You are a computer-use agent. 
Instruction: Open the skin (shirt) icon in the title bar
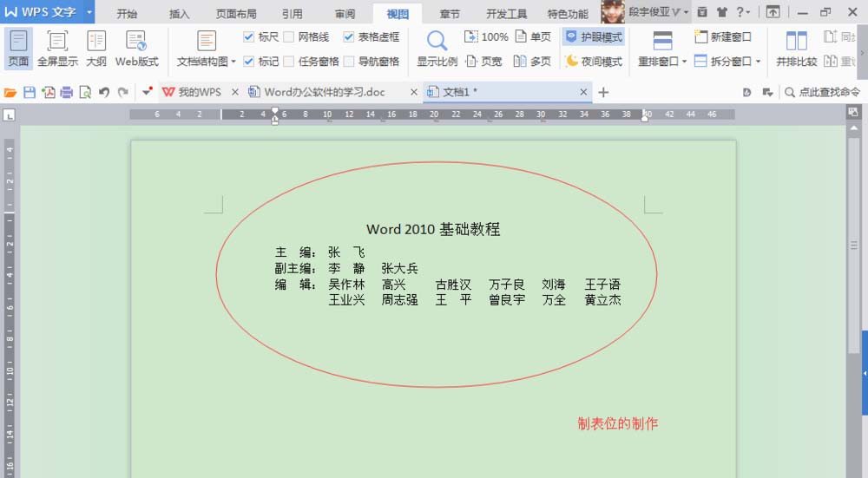(722, 11)
